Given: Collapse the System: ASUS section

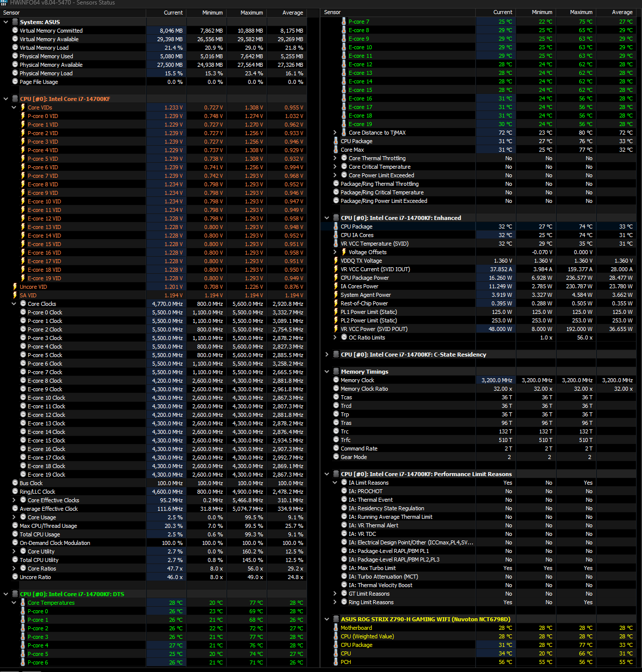Looking at the screenshot, I should click(6, 22).
